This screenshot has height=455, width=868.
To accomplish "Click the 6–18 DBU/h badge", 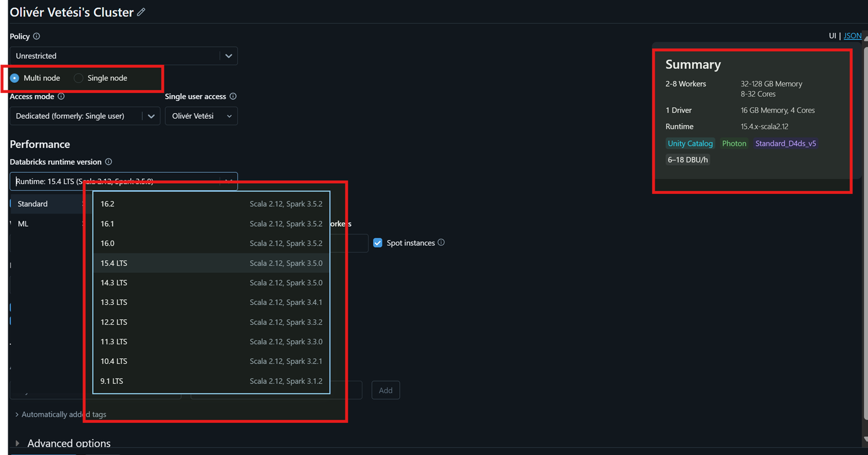I will pyautogui.click(x=687, y=160).
